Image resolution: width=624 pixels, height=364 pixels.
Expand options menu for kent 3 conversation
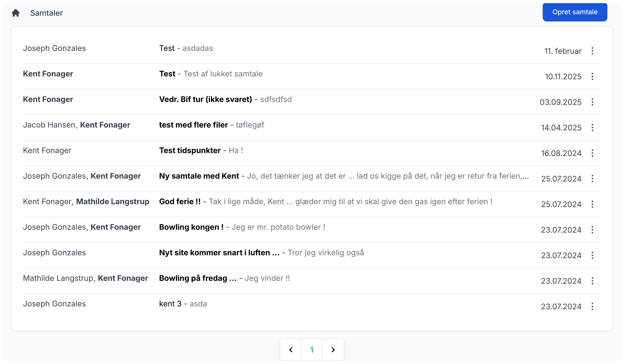[592, 306]
